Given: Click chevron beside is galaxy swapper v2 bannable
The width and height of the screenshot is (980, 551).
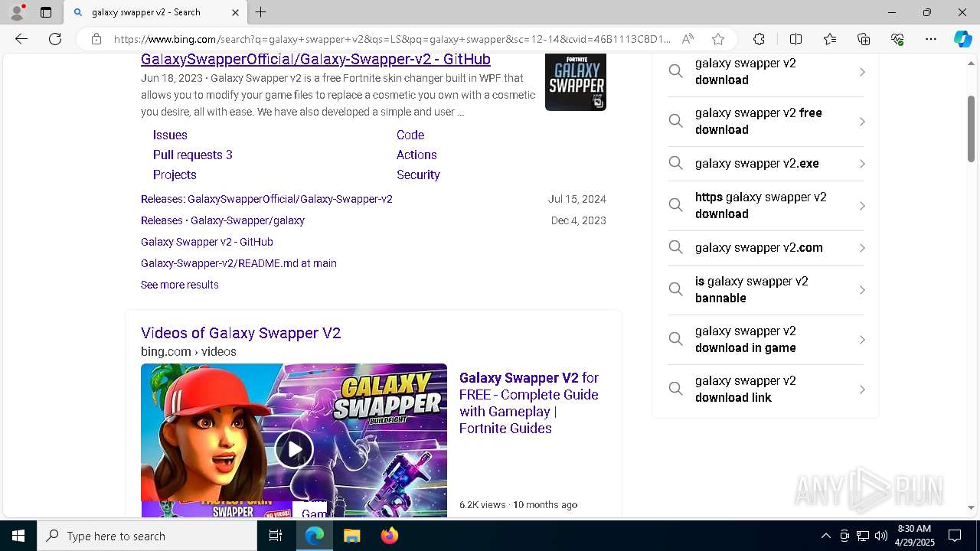Looking at the screenshot, I should [862, 290].
